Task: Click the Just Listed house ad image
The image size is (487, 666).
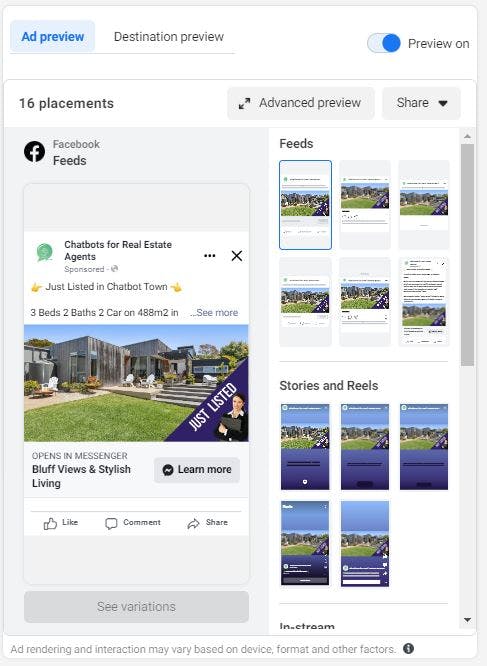Action: [136, 383]
